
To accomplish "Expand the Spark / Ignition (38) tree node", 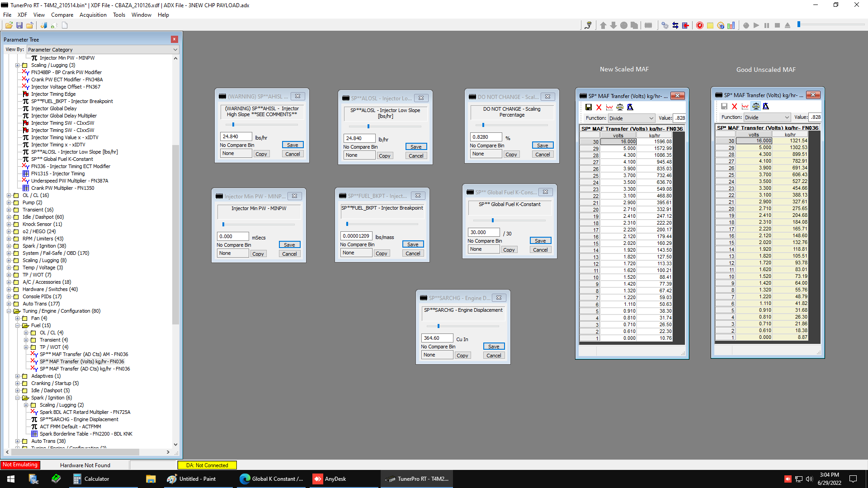I will pos(9,246).
